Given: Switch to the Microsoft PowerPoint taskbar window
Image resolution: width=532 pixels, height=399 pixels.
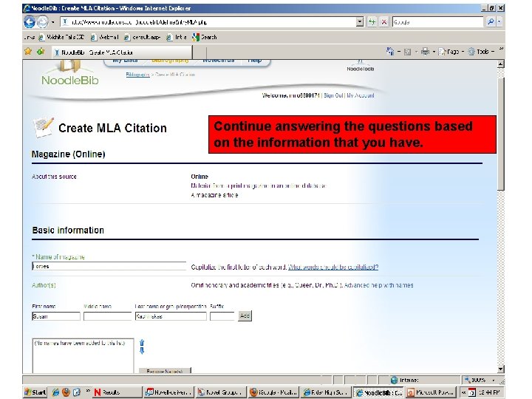Looking at the screenshot, I should click(431, 392).
